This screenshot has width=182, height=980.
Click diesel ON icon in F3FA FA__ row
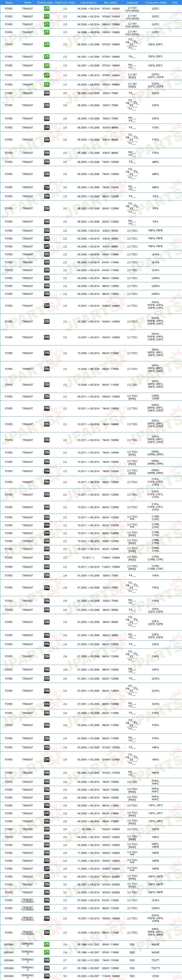coord(47,128)
